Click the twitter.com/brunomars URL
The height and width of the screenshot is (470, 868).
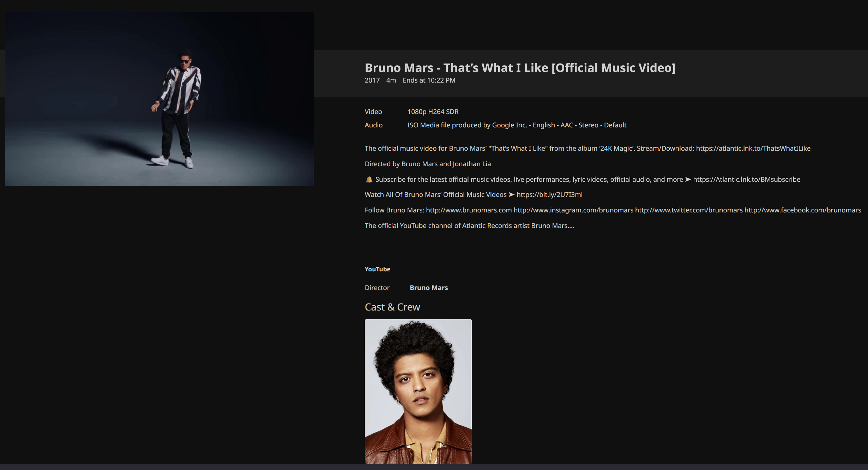click(x=688, y=210)
